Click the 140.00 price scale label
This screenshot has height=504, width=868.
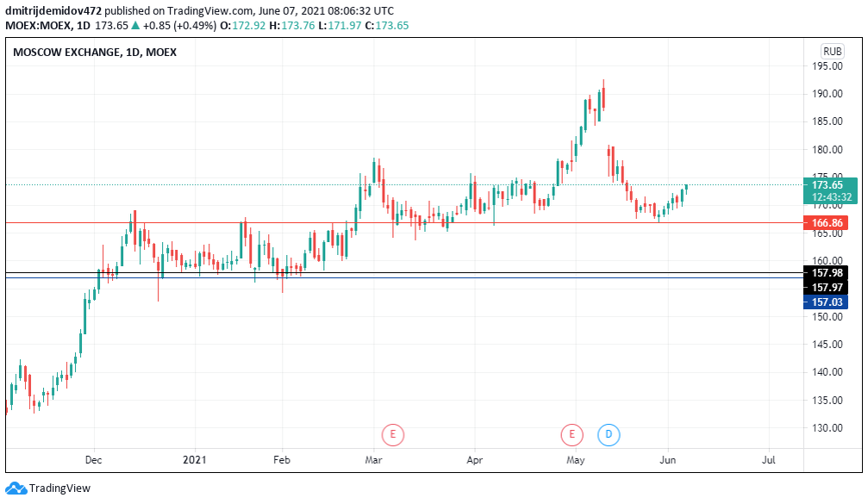[x=827, y=372]
